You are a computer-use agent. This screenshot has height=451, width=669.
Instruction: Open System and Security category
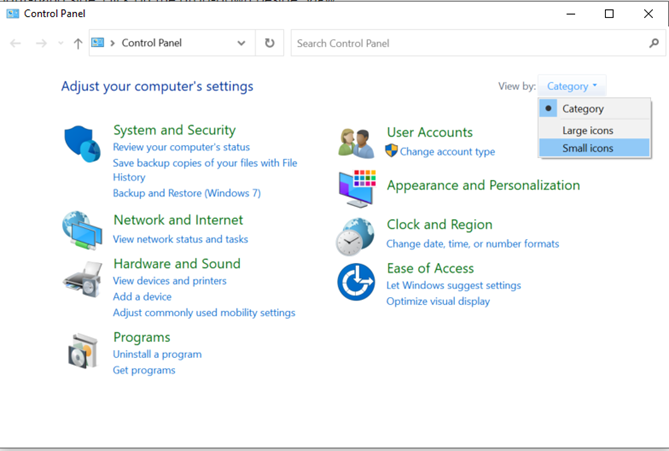[175, 130]
